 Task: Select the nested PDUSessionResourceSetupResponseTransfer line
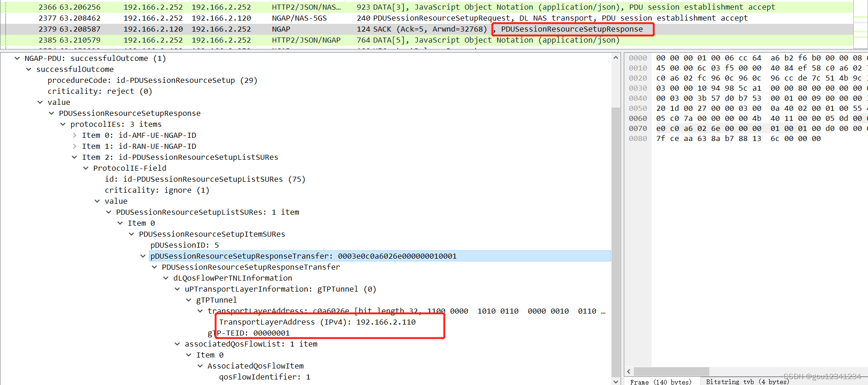(251, 267)
